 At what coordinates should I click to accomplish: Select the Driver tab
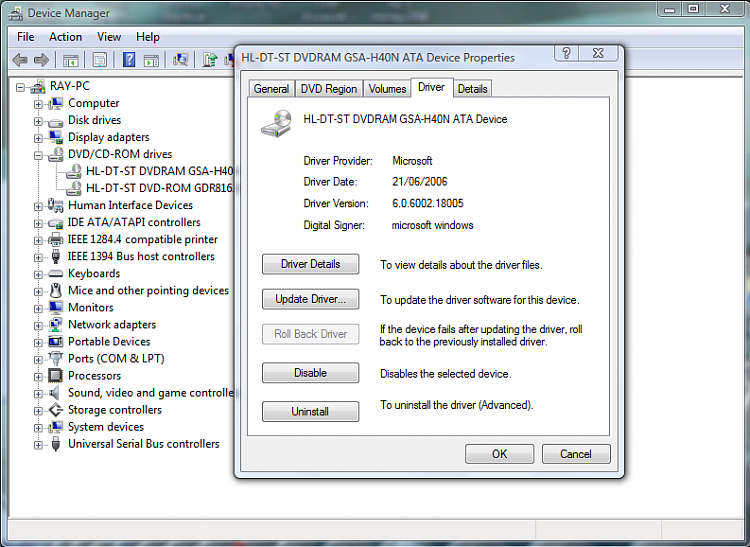click(431, 88)
